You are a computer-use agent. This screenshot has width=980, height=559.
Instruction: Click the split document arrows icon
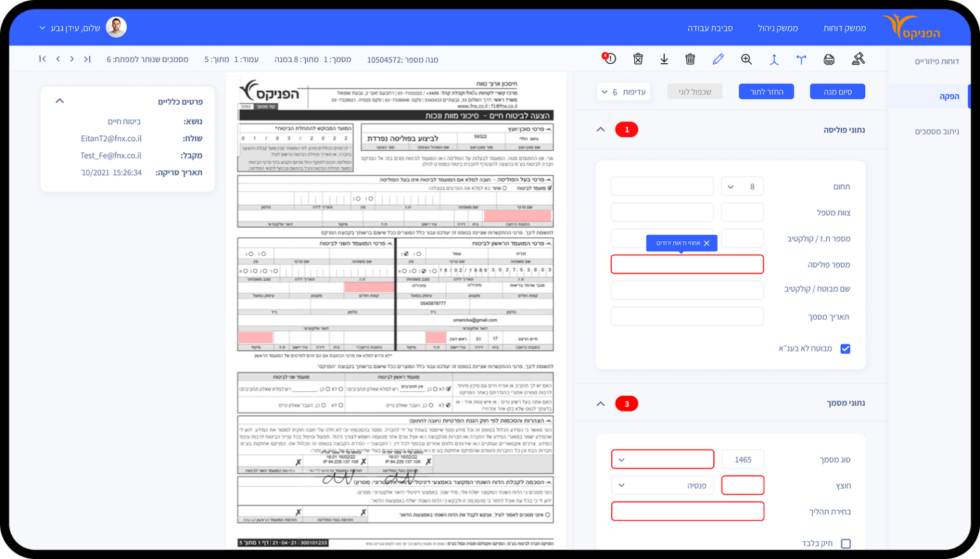801,59
